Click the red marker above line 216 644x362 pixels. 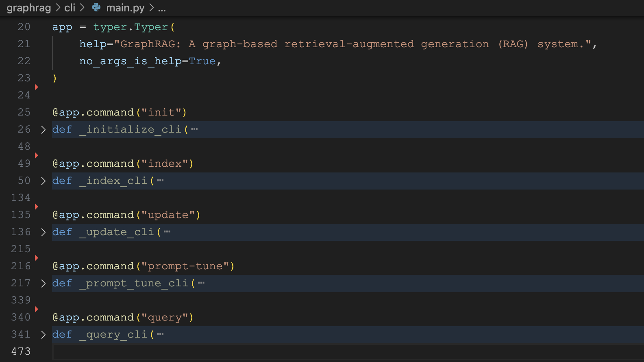pyautogui.click(x=36, y=258)
